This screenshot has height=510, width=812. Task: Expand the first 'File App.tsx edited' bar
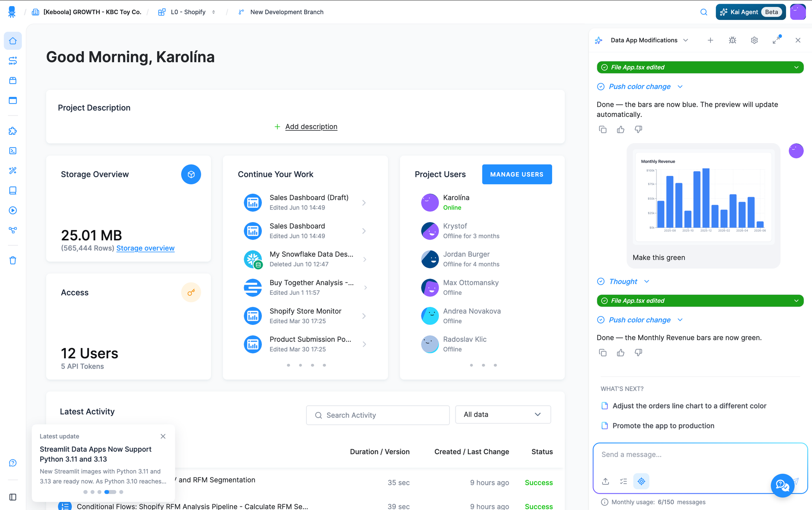pyautogui.click(x=700, y=67)
